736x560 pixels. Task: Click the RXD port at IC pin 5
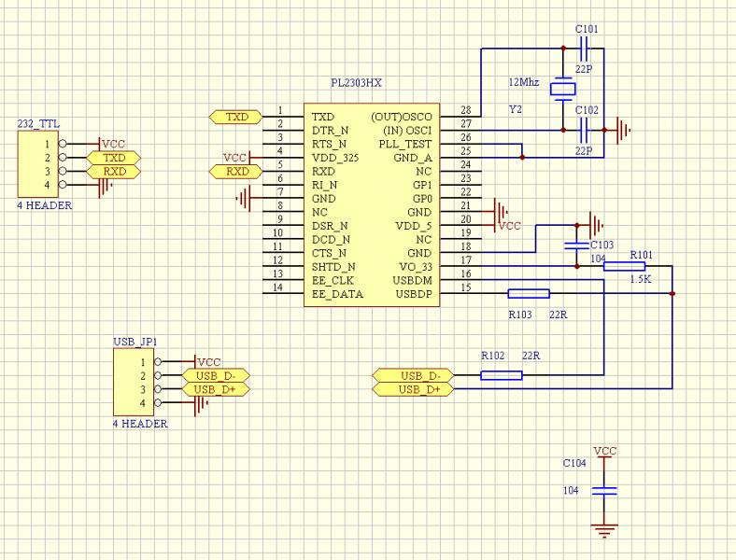click(x=236, y=171)
